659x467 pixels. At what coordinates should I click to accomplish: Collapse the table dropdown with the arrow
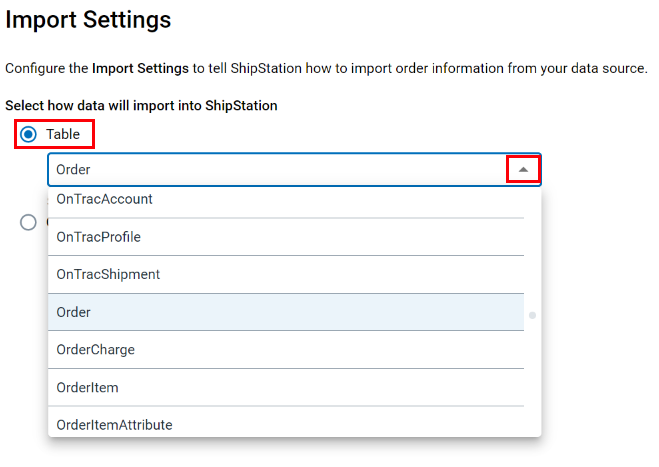(x=523, y=169)
